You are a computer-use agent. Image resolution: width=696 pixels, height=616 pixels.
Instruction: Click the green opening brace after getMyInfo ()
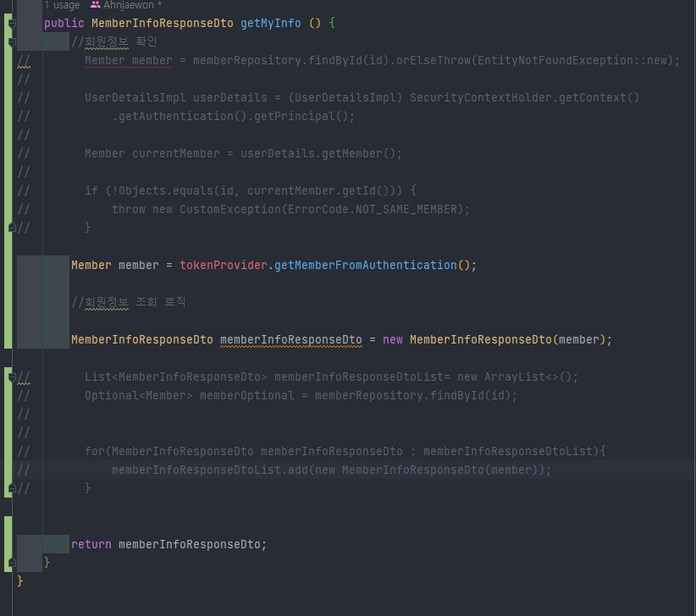[x=332, y=23]
